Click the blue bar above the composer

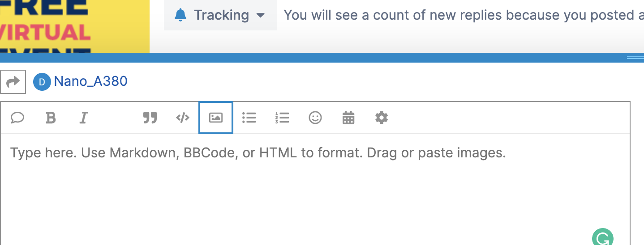tap(313, 58)
